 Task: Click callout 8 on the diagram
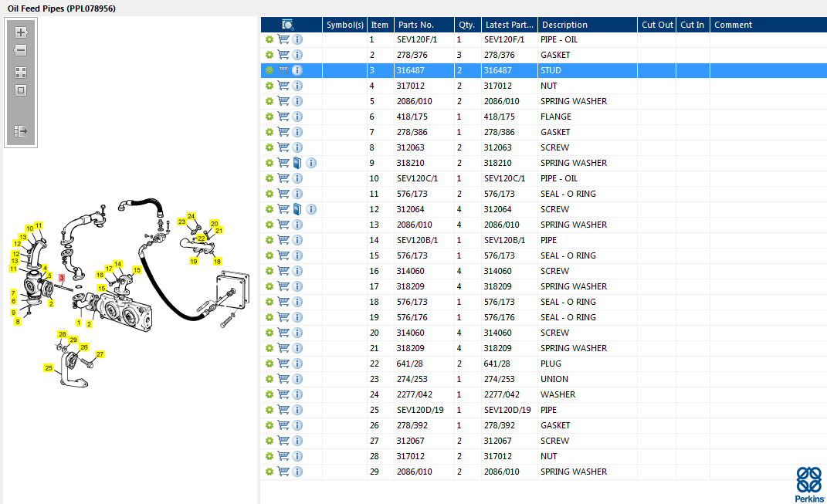click(18, 322)
